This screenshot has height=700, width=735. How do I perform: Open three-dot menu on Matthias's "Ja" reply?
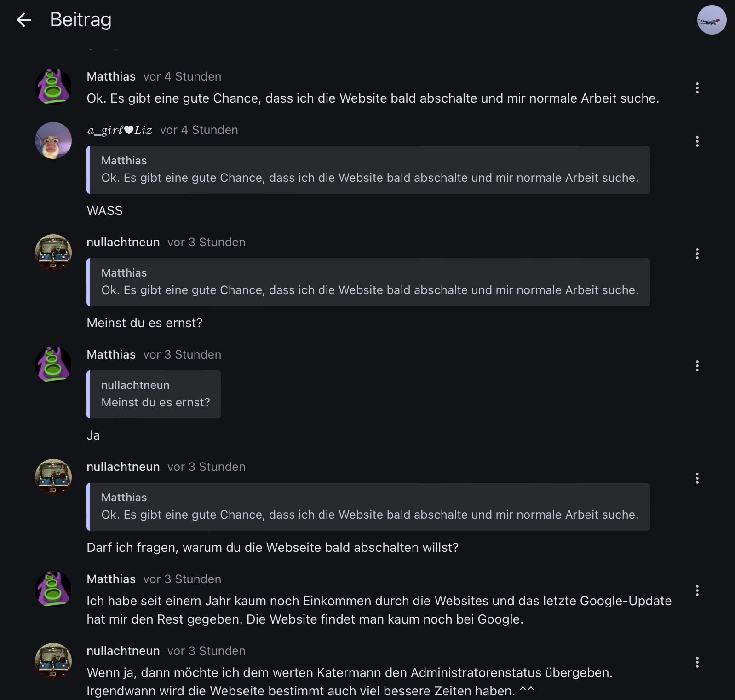[697, 366]
